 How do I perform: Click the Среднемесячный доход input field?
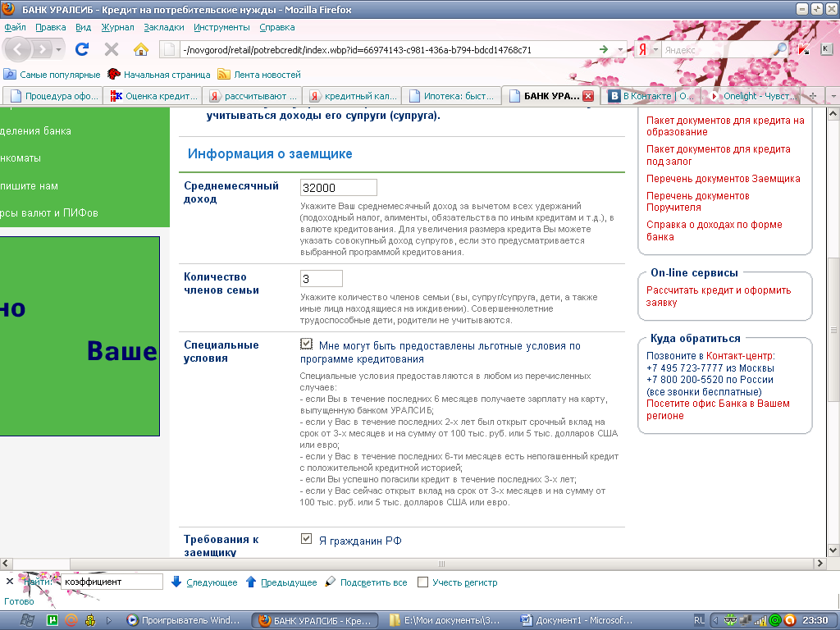pyautogui.click(x=339, y=188)
